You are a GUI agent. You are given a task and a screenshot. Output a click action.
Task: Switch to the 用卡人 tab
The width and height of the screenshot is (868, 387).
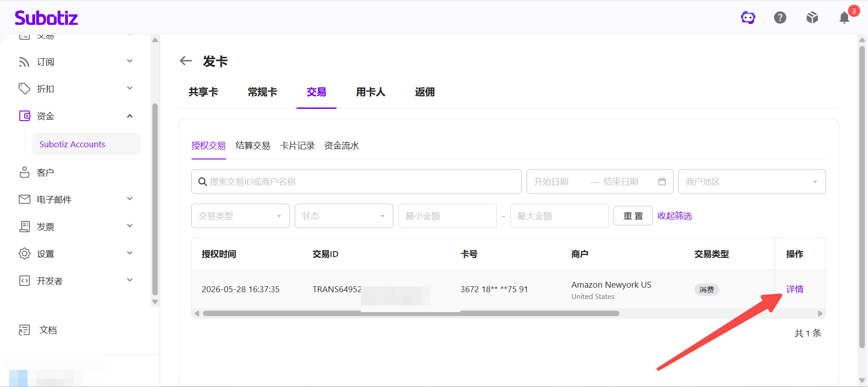pyautogui.click(x=371, y=92)
